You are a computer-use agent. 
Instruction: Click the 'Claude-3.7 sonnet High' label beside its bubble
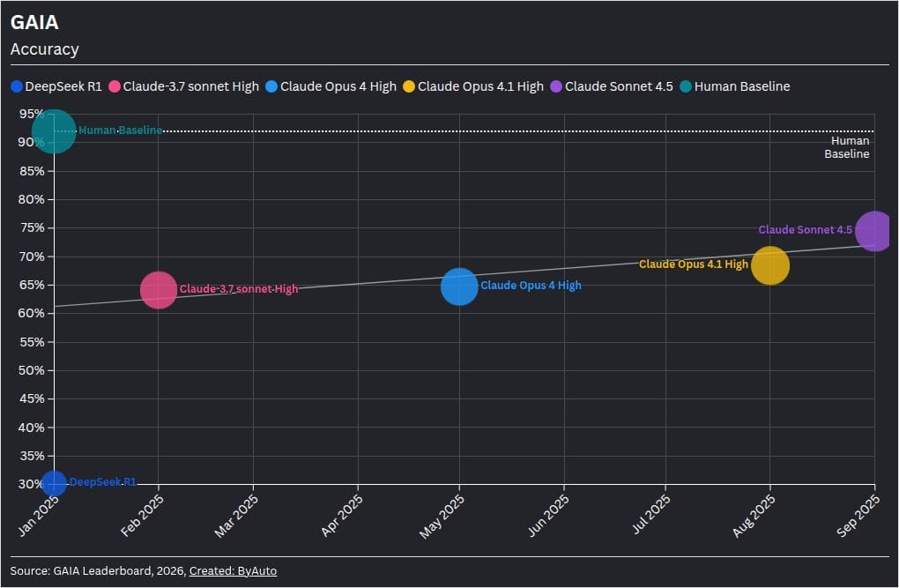click(239, 288)
